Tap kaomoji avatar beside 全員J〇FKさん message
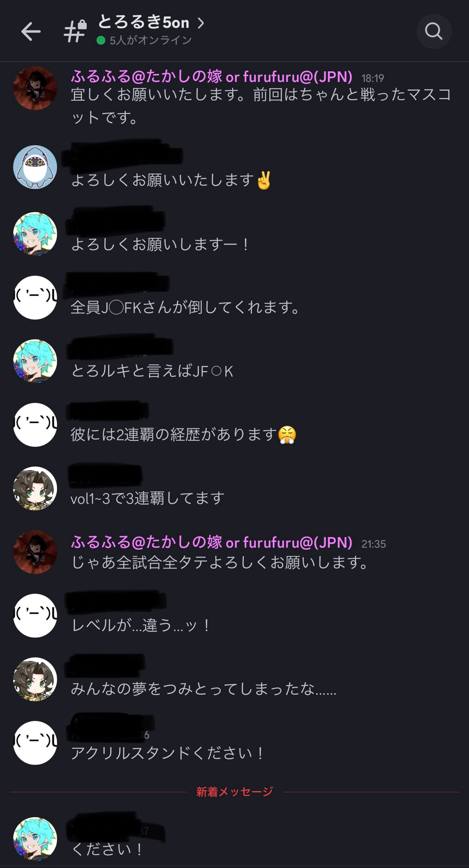Viewport: 469px width, 868px height. click(x=35, y=297)
